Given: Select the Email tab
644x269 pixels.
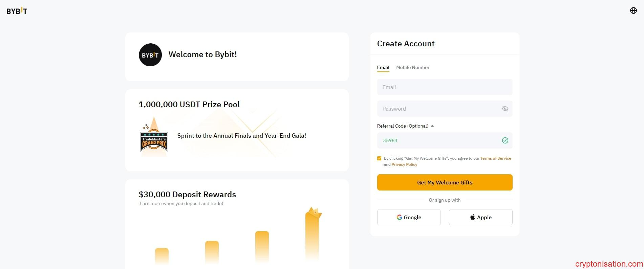Looking at the screenshot, I should tap(383, 67).
